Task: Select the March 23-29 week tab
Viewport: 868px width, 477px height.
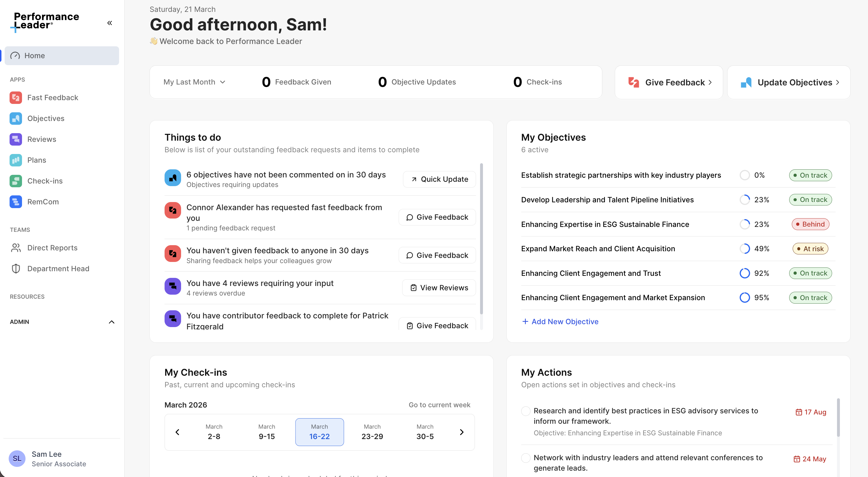Action: click(372, 432)
